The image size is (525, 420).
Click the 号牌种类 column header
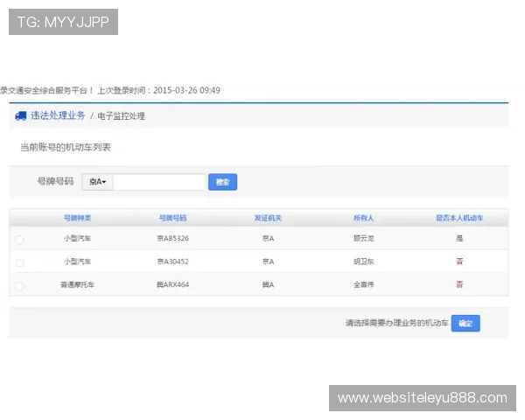point(77,218)
